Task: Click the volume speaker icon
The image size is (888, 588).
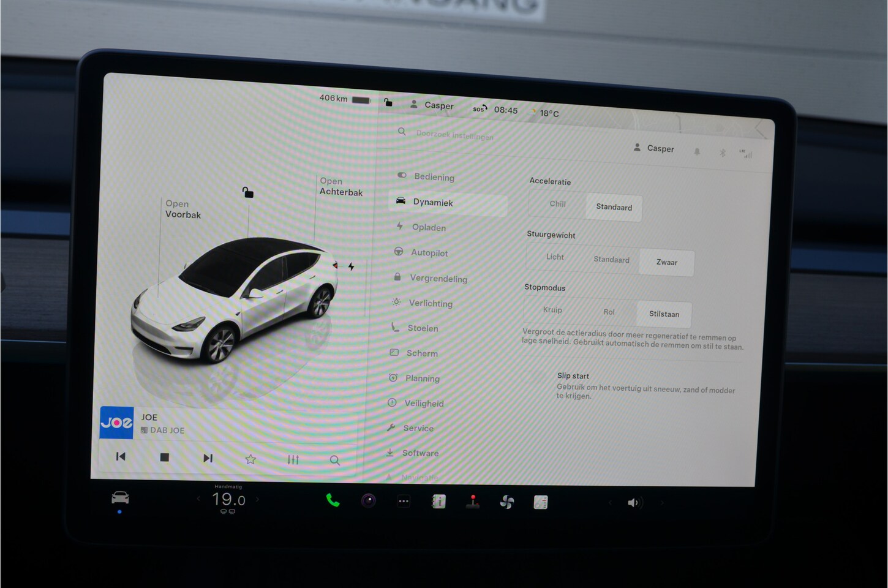Action: click(634, 503)
